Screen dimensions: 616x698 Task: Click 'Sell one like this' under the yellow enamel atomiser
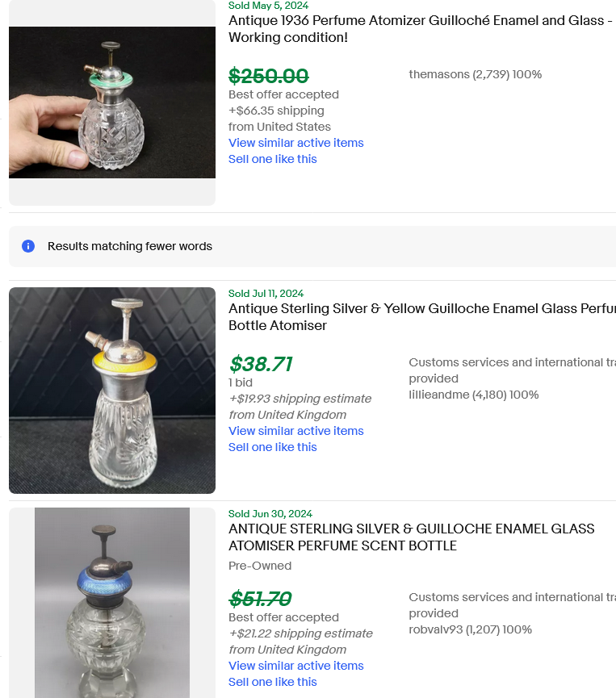pyautogui.click(x=272, y=447)
